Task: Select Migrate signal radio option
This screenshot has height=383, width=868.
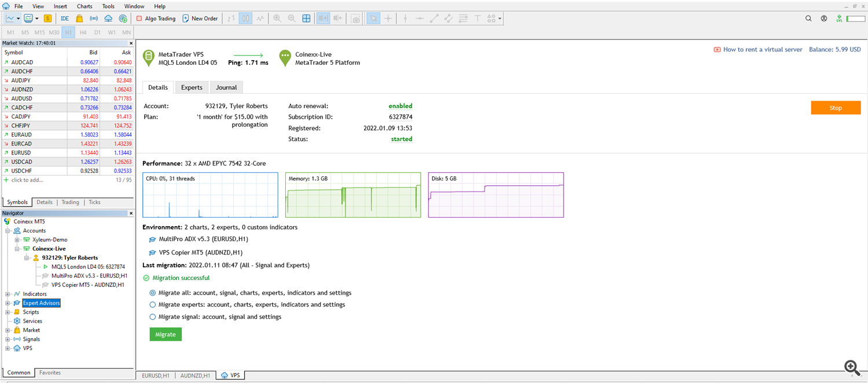Action: (153, 316)
